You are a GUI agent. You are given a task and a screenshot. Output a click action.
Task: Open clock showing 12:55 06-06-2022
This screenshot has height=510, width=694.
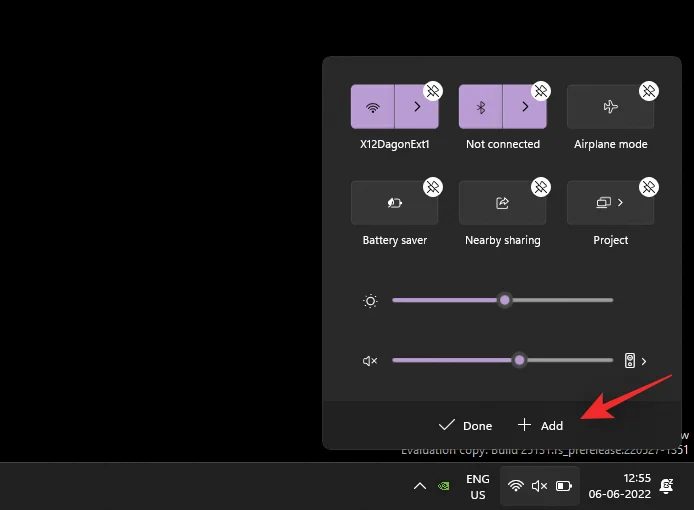(x=620, y=486)
